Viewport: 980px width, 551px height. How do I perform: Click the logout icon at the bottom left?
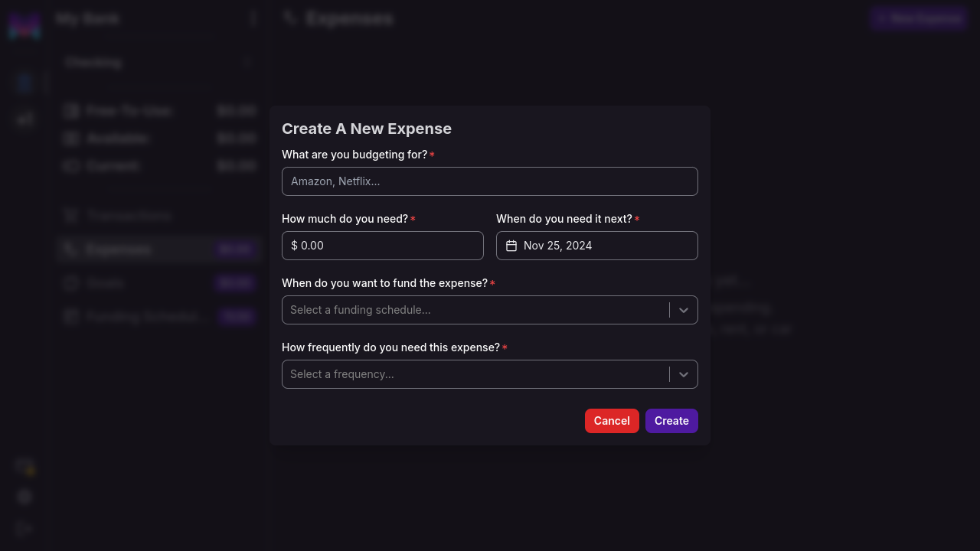(x=24, y=528)
